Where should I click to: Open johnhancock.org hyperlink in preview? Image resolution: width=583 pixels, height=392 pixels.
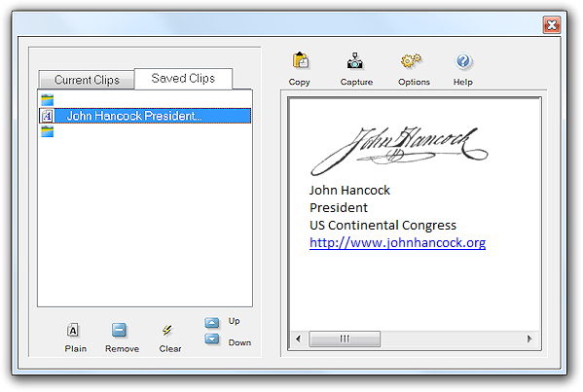pos(397,242)
